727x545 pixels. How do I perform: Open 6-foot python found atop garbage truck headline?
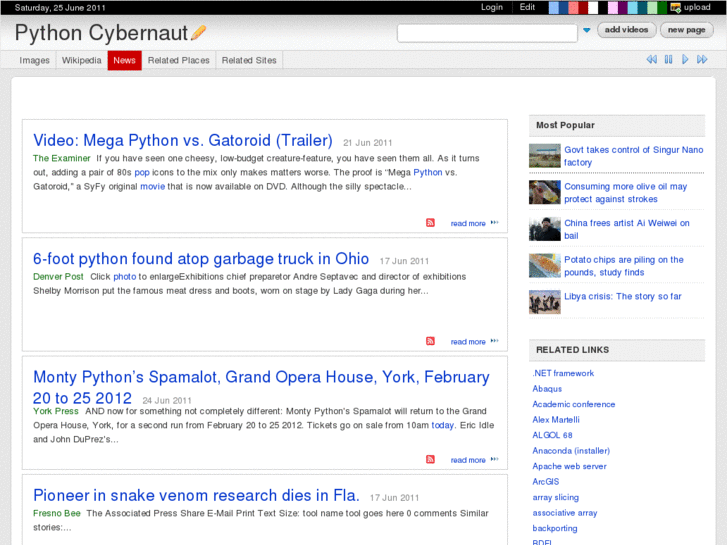[201, 258]
